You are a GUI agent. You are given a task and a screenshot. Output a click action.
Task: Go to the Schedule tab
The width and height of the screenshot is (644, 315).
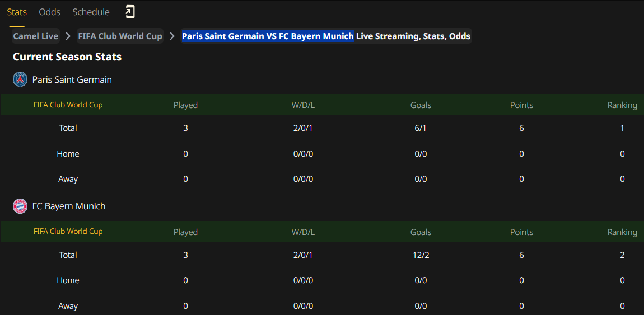91,12
